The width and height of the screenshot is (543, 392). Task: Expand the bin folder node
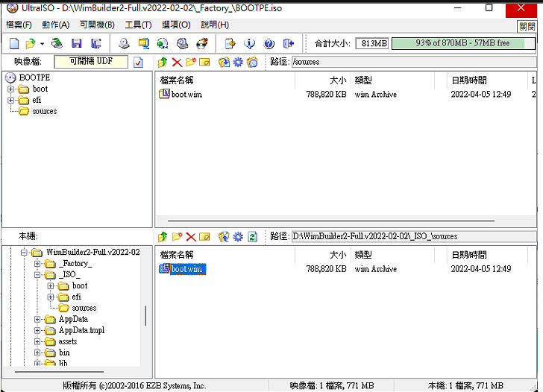click(37, 353)
